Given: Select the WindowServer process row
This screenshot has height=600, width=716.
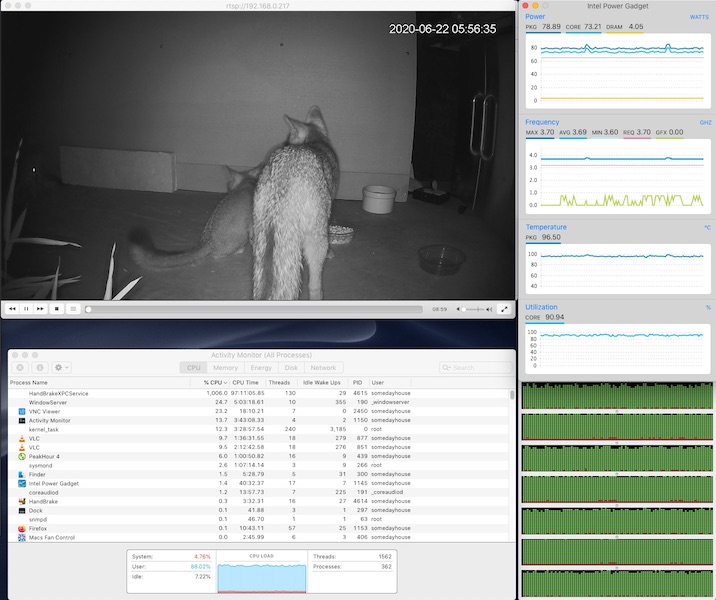Looking at the screenshot, I should click(258, 402).
